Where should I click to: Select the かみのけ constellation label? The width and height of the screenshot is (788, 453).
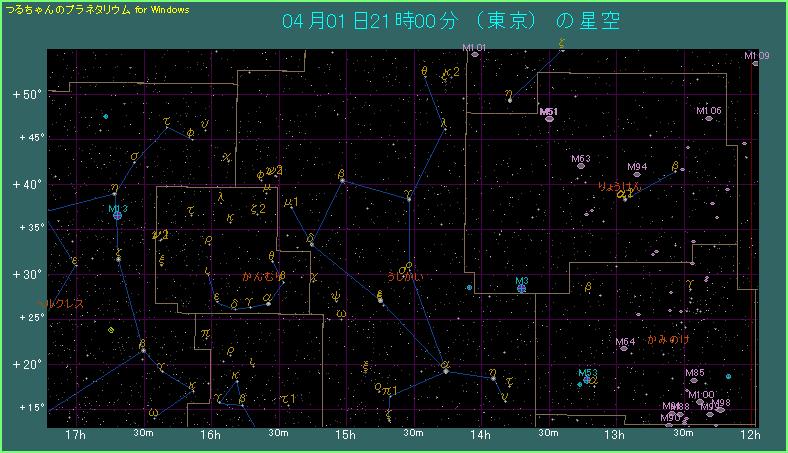click(667, 340)
